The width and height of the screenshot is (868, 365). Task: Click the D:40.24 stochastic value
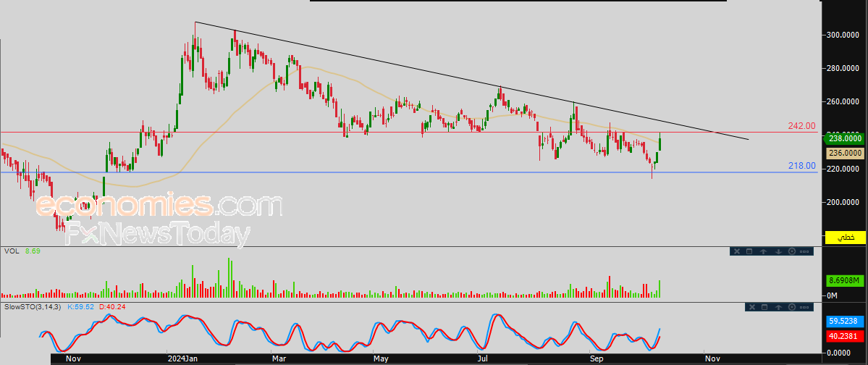pyautogui.click(x=111, y=306)
